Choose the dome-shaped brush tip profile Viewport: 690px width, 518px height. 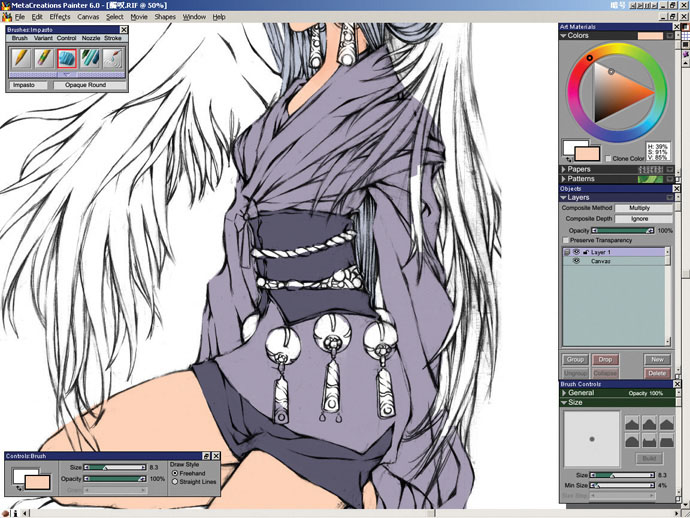tap(632, 440)
